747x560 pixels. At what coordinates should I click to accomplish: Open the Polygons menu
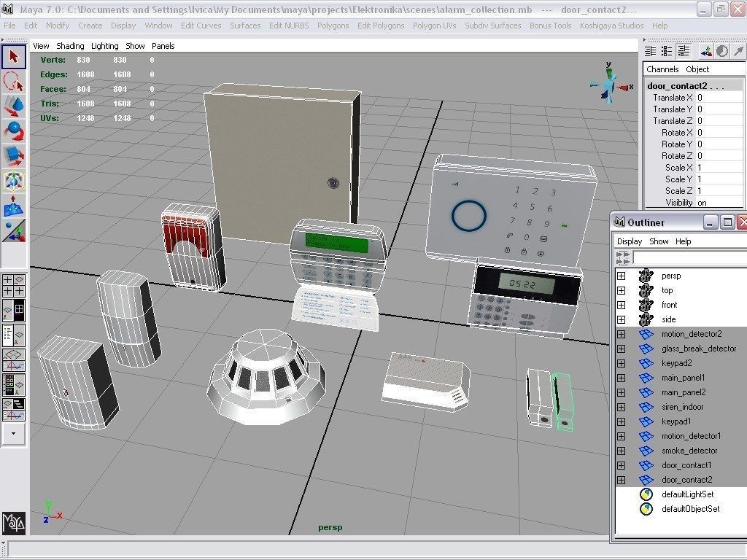(333, 26)
